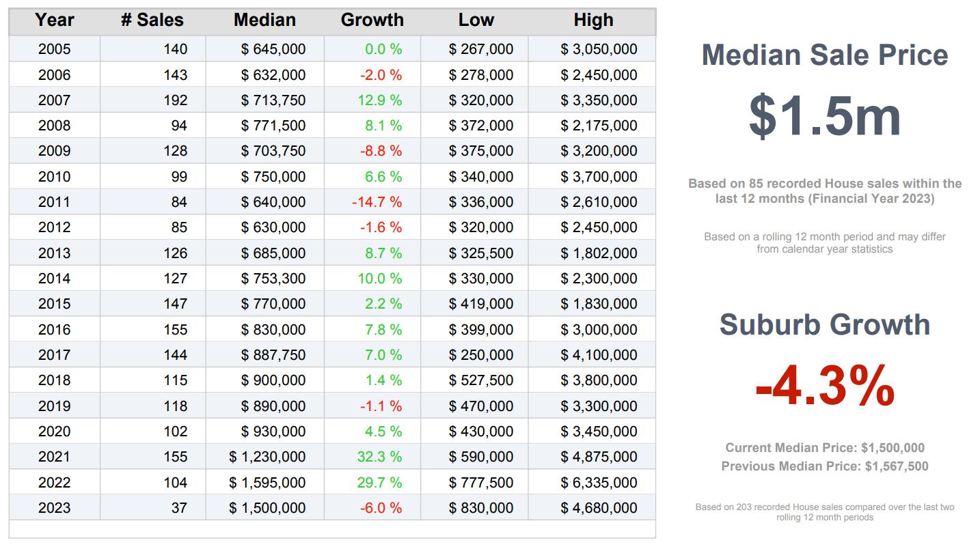Click the High column header
This screenshot has height=549, width=980.
tap(593, 20)
